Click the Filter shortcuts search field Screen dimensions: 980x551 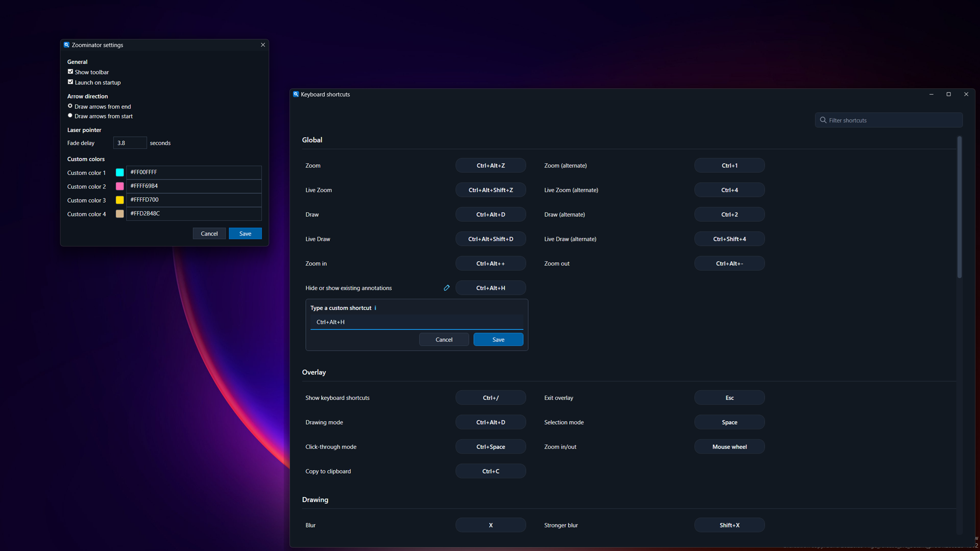point(889,120)
